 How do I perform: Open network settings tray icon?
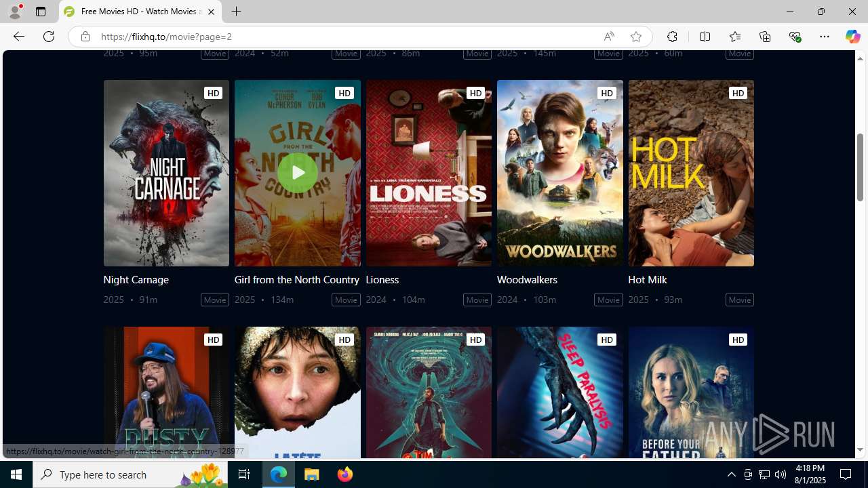[x=764, y=474]
